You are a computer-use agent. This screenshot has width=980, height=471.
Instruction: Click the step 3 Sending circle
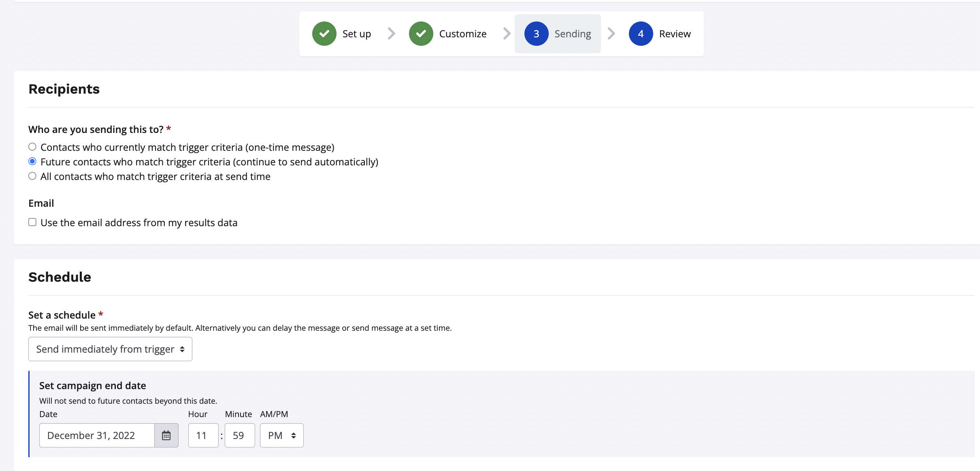537,34
